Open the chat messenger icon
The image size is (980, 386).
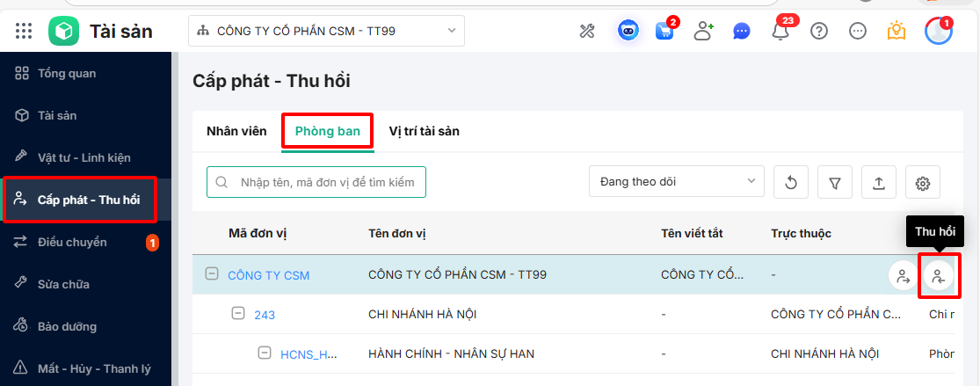point(741,32)
